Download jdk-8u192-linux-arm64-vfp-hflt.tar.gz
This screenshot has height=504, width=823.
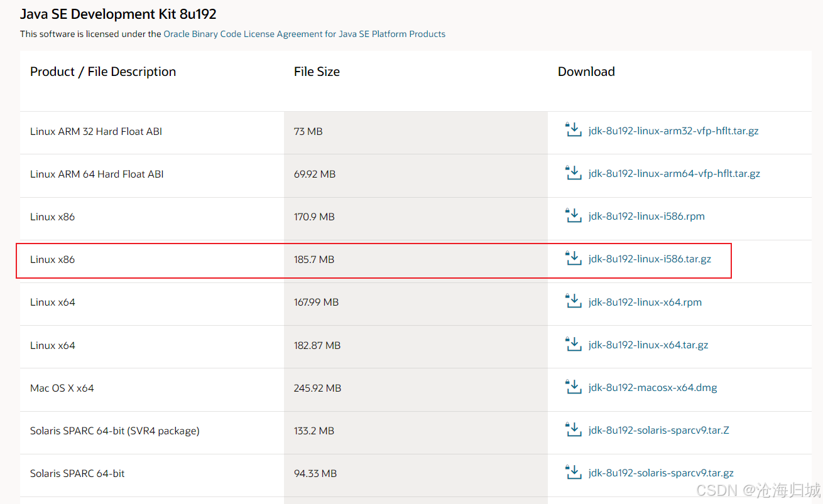[674, 174]
